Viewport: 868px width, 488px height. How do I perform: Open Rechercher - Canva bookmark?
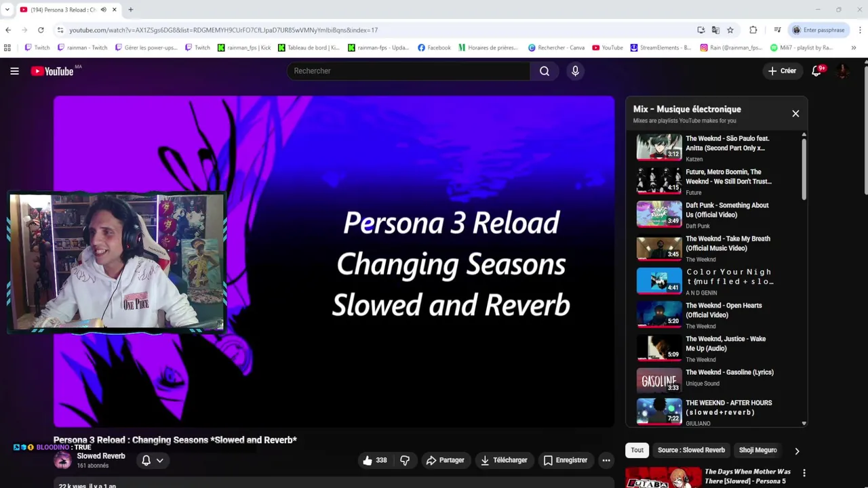click(556, 47)
